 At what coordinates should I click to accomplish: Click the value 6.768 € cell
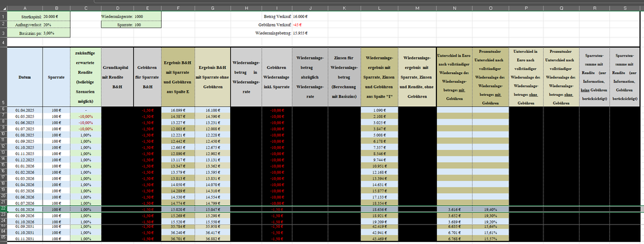click(454, 239)
